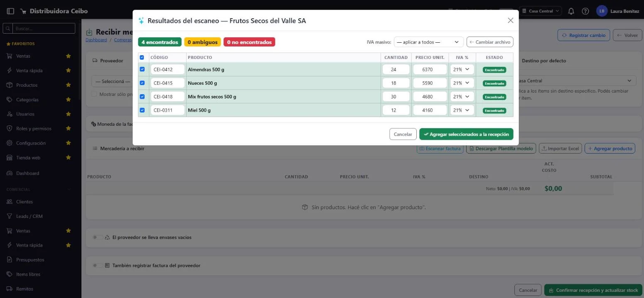Click the Items libres tag icon
Screen dimensions: 644x298
9,274
